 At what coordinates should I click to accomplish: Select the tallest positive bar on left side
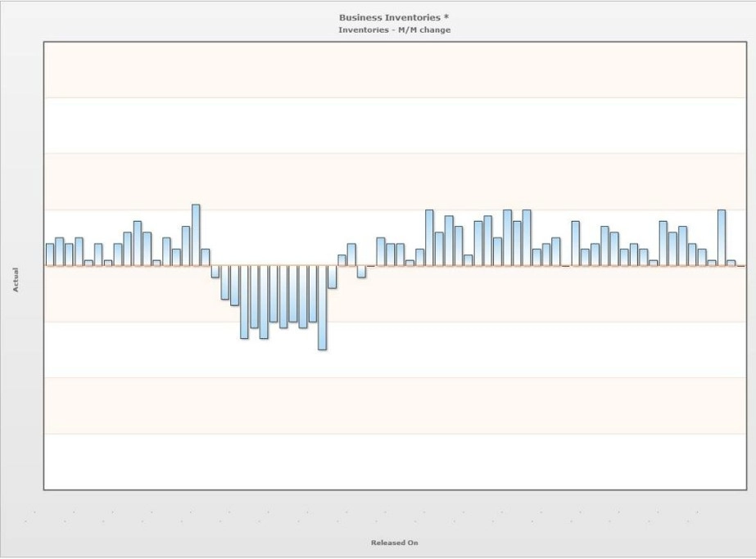196,235
